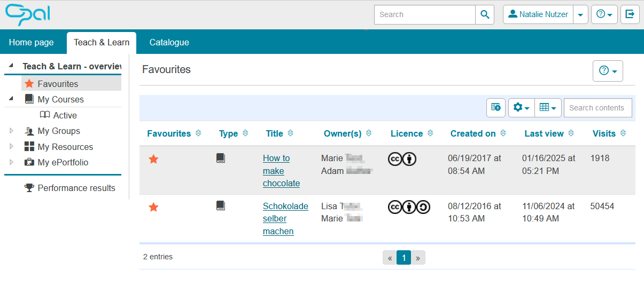
Task: Collapse the My Courses tree node
Action: pyautogui.click(x=12, y=99)
